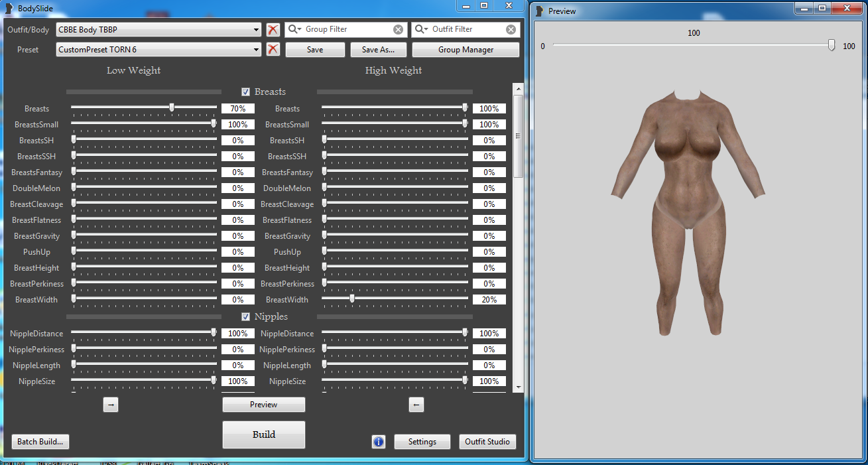This screenshot has width=868, height=465.
Task: Clear the Group Filter search field
Action: click(x=398, y=30)
